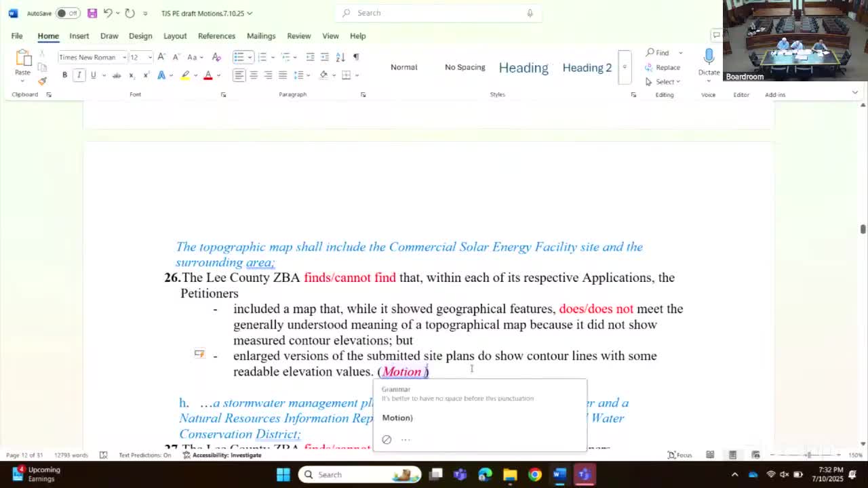Click the Format Painter icon
The width and height of the screenshot is (868, 488).
pos(42,81)
